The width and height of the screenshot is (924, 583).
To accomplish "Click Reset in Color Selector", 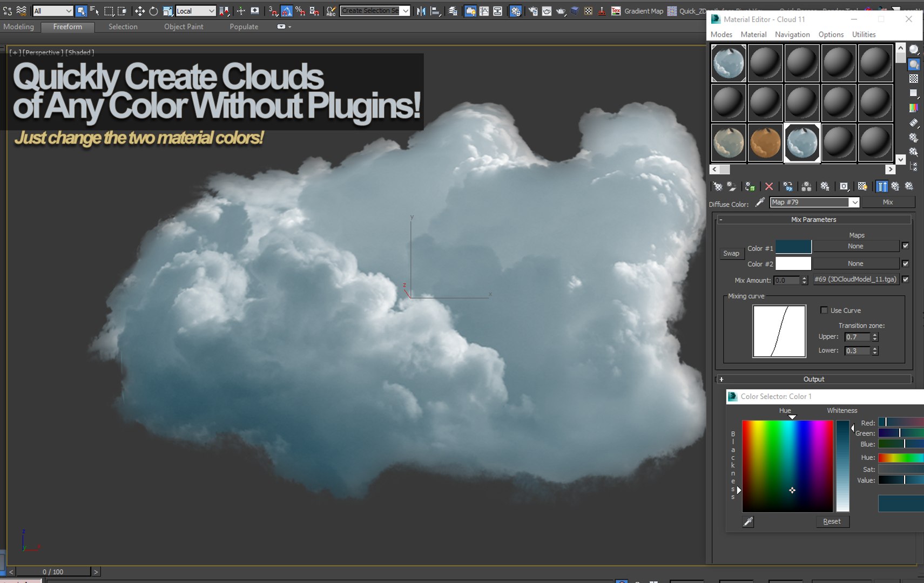I will 832,521.
